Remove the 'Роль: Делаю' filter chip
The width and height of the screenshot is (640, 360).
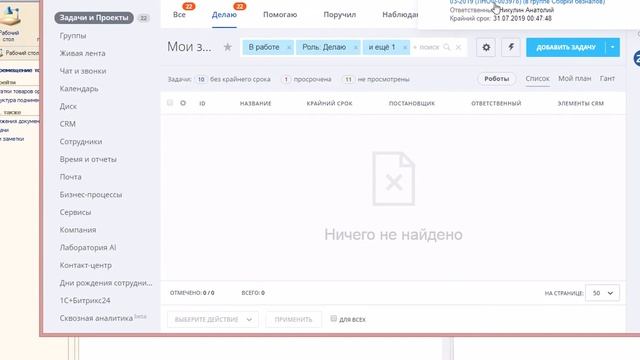[356, 48]
